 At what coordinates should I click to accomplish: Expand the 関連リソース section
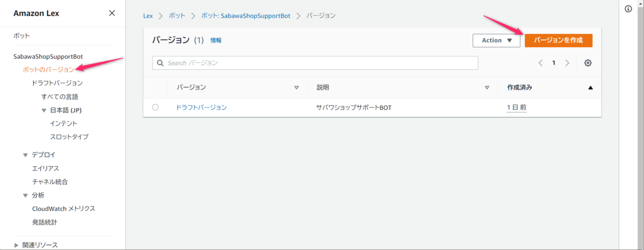pyautogui.click(x=17, y=245)
